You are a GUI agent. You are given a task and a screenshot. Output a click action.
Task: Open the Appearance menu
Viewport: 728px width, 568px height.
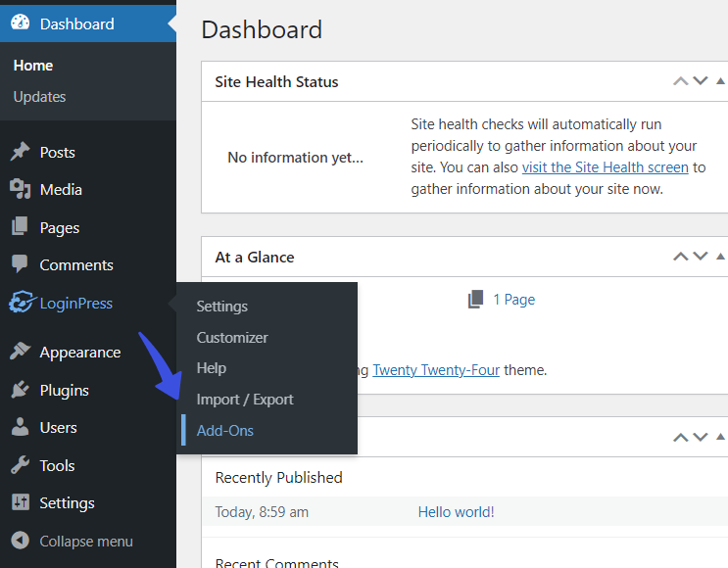[x=88, y=353]
